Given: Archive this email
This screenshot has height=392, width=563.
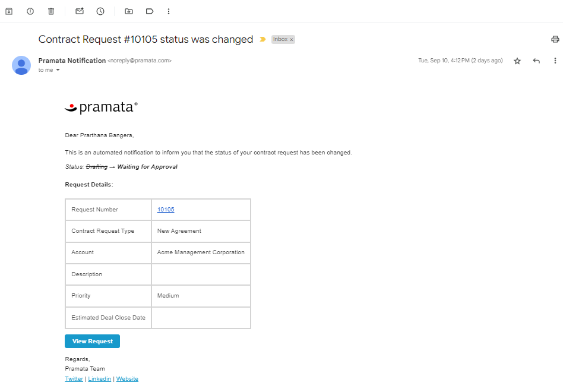Looking at the screenshot, I should click(x=9, y=11).
